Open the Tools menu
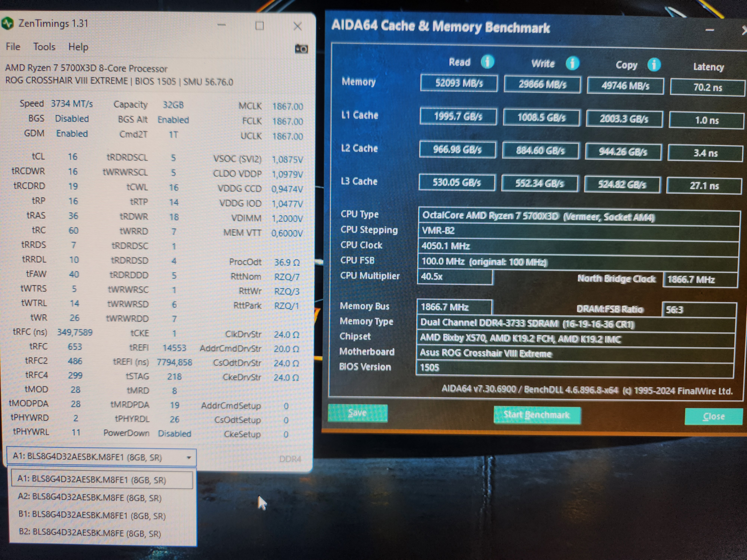 (44, 47)
